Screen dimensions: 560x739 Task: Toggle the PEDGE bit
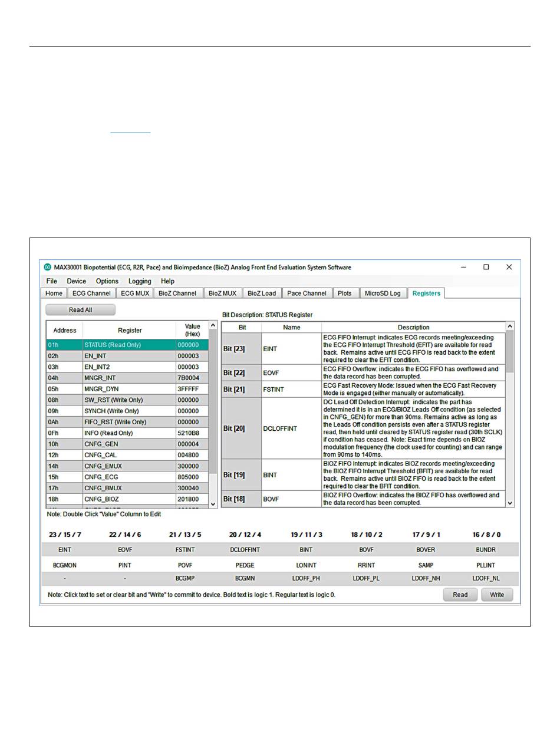pyautogui.click(x=245, y=565)
